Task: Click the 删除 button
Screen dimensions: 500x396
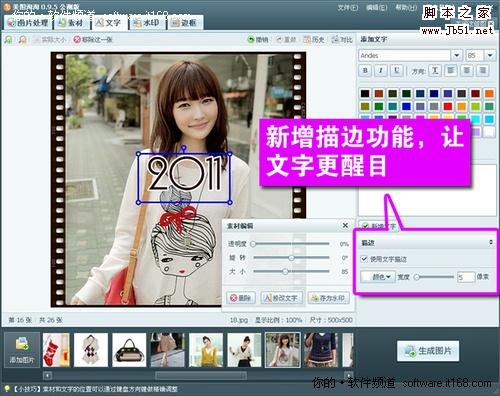Action: point(241,298)
